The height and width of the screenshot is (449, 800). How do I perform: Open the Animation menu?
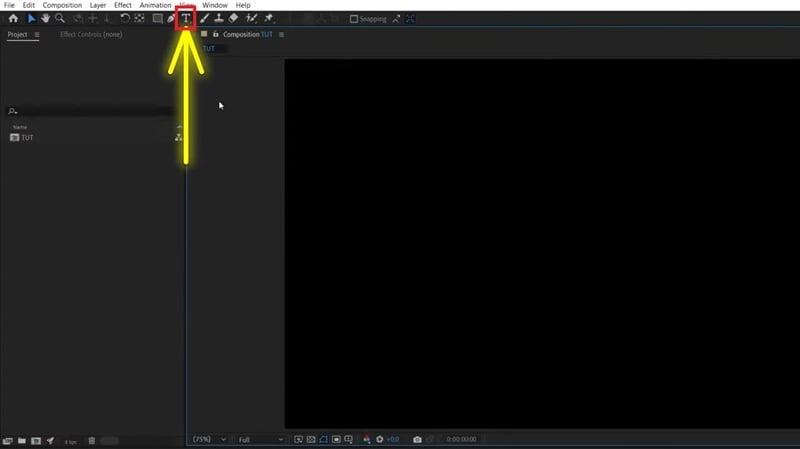156,5
